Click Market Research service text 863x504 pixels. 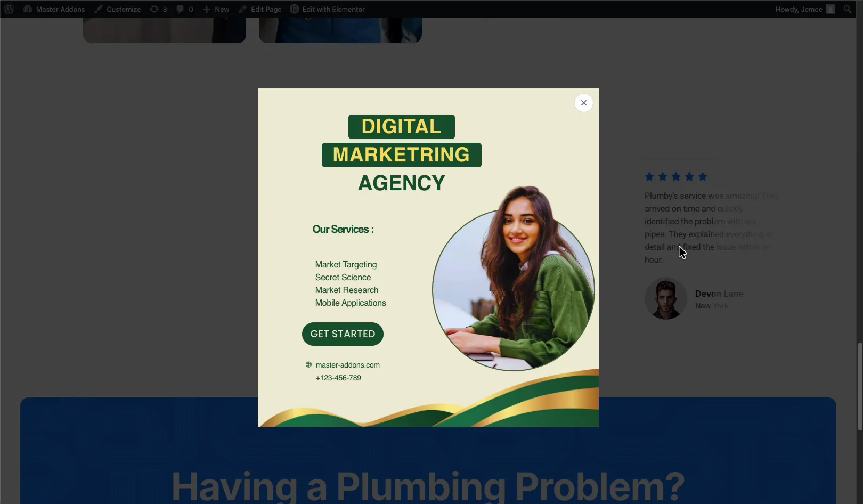pos(347,290)
